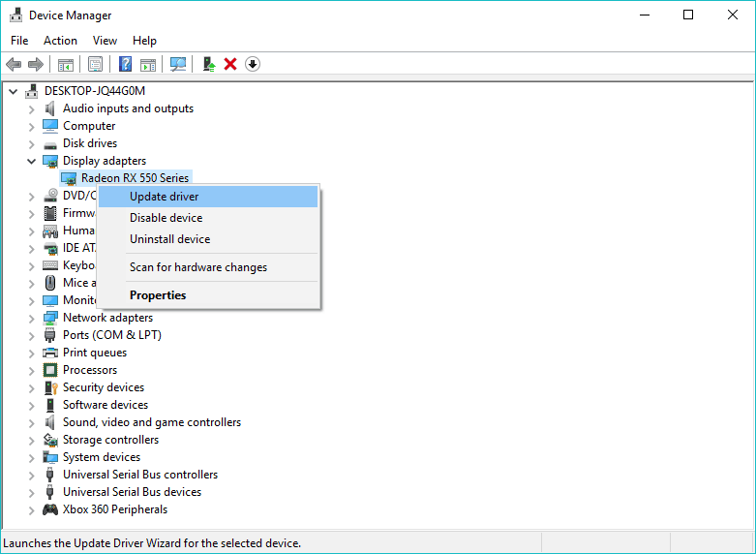Open the Action menu
The image size is (756, 554).
coord(60,41)
